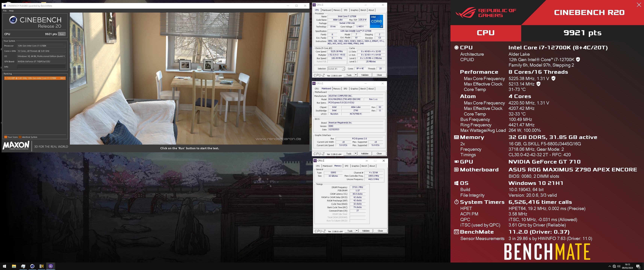Select Memory tab in CPU-Z Mainboard window
644x270 pixels.
click(337, 89)
